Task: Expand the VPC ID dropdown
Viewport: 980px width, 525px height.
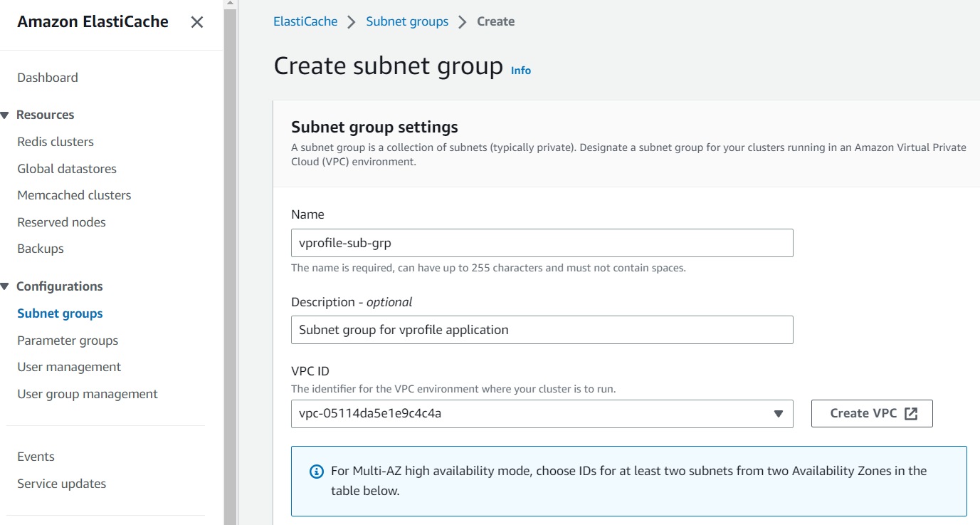Action: coord(777,413)
